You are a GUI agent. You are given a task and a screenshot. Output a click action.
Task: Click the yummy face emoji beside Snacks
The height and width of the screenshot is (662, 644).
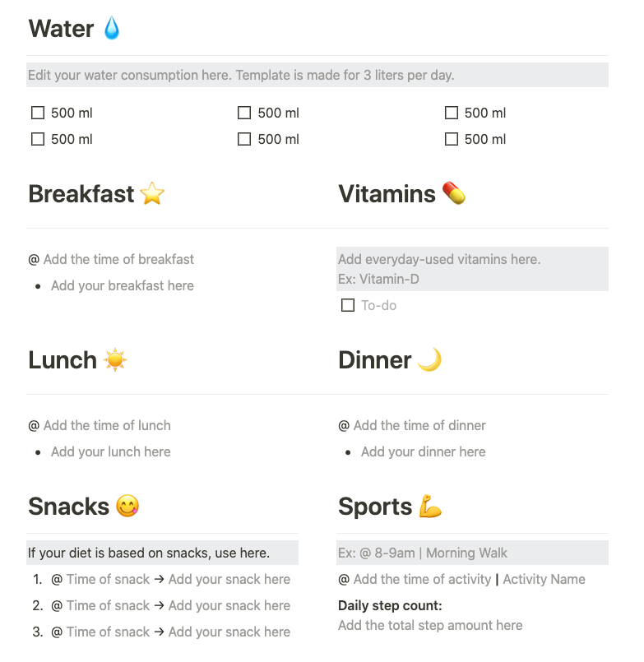127,507
